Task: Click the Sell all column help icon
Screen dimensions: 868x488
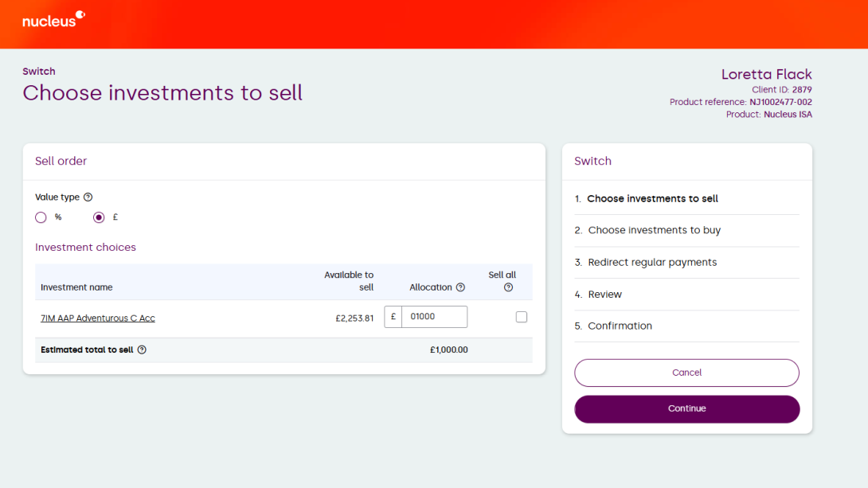Action: tap(508, 287)
